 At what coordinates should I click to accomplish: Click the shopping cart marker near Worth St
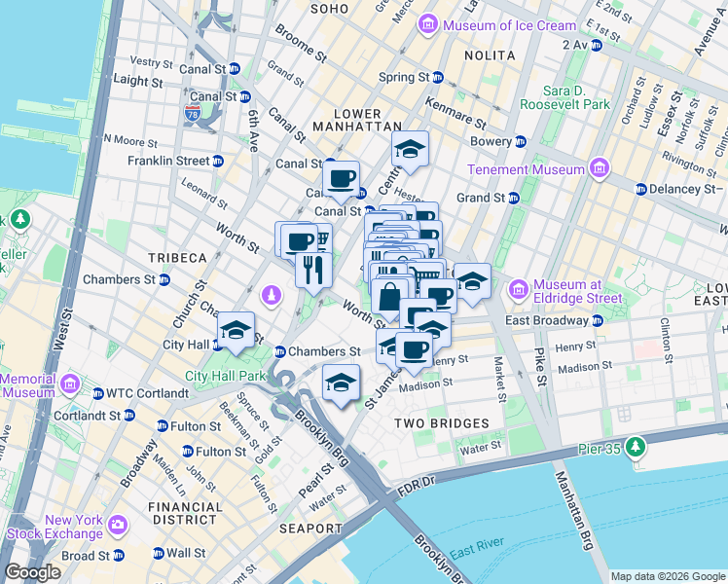click(x=426, y=275)
